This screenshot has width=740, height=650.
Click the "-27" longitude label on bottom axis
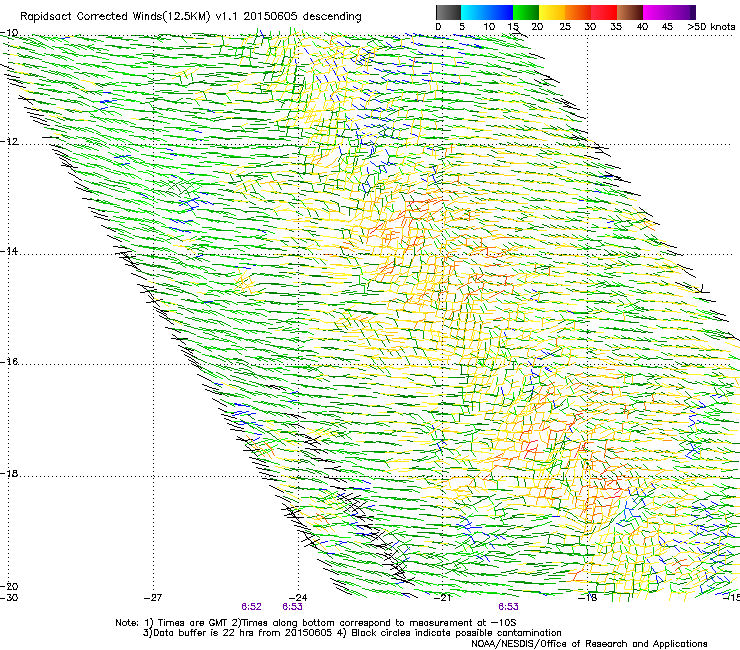tap(153, 598)
